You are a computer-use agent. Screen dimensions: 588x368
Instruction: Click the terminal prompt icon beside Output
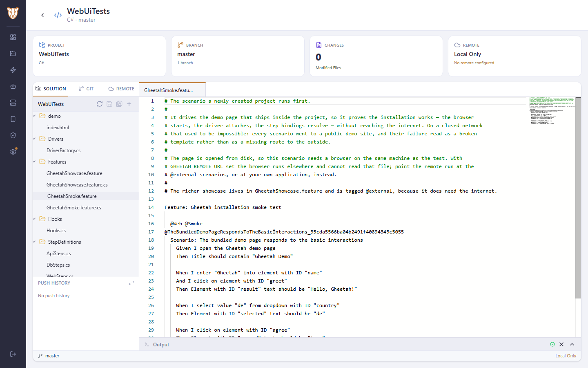147,345
